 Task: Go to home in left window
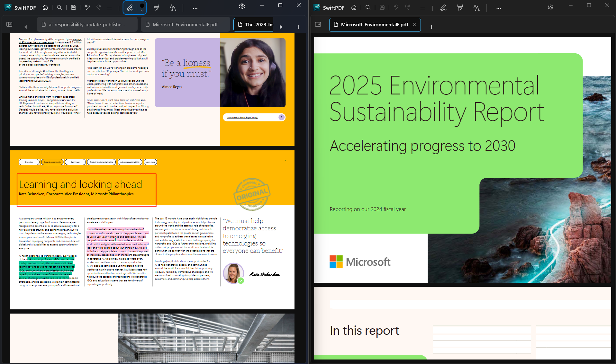click(x=45, y=7)
